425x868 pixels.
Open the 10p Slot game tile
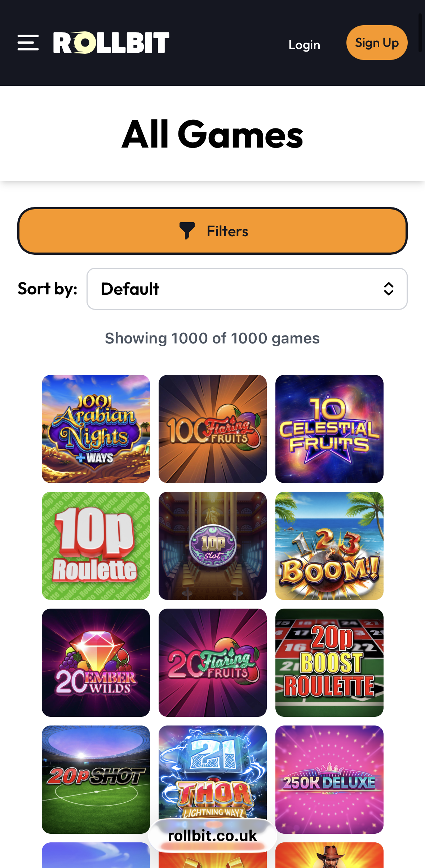213,546
